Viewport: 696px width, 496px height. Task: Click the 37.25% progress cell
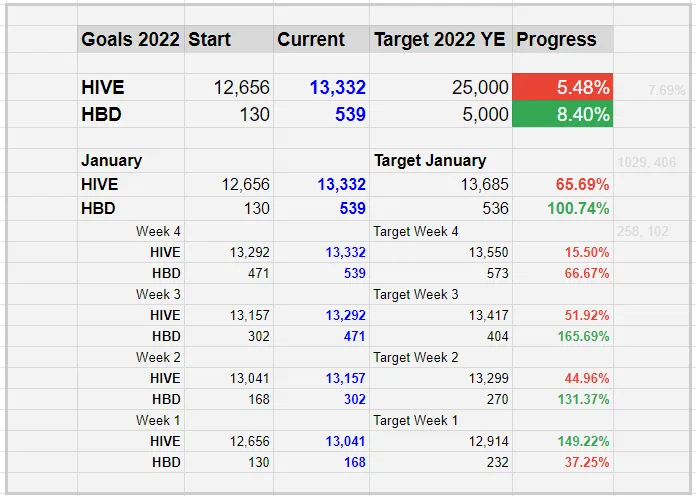[563, 462]
